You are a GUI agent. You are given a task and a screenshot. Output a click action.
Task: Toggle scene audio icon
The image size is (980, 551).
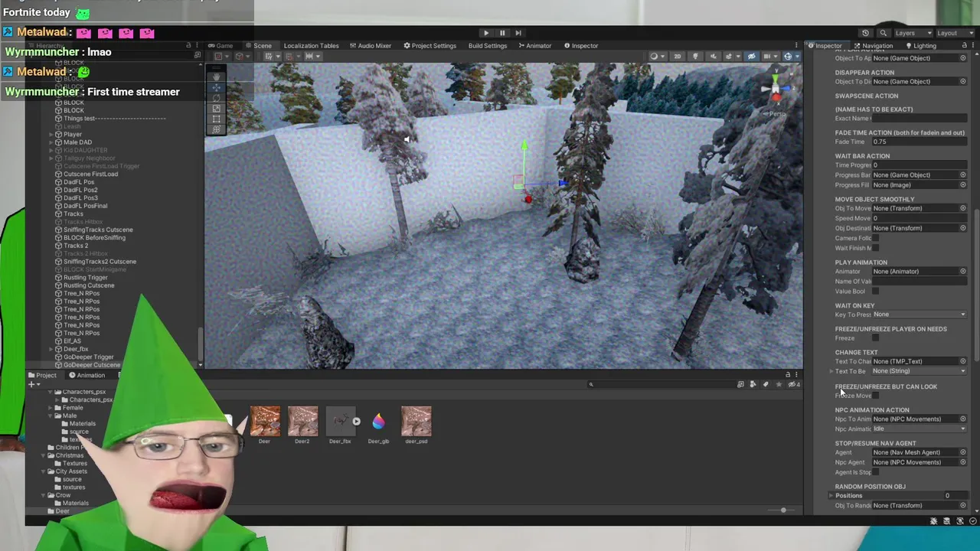pos(714,57)
